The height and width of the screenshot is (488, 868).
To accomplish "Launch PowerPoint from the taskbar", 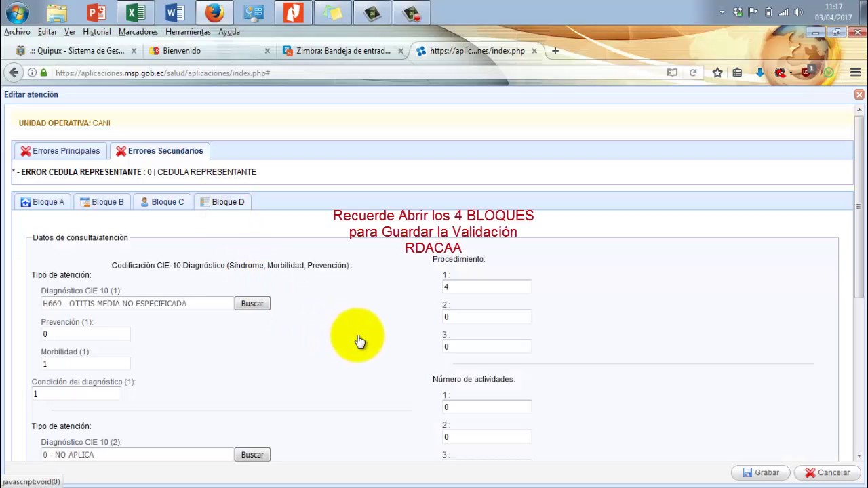I will point(96,12).
